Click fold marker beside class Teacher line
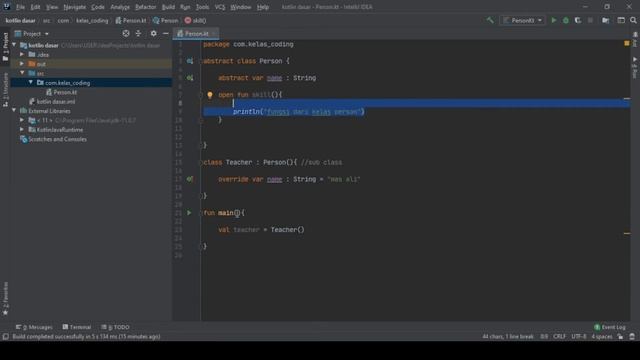Image resolution: width=640 pixels, height=360 pixels. [x=201, y=162]
